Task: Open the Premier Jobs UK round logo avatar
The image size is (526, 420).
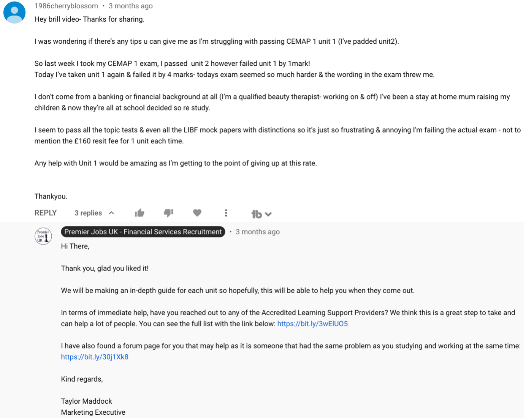Action: point(43,236)
